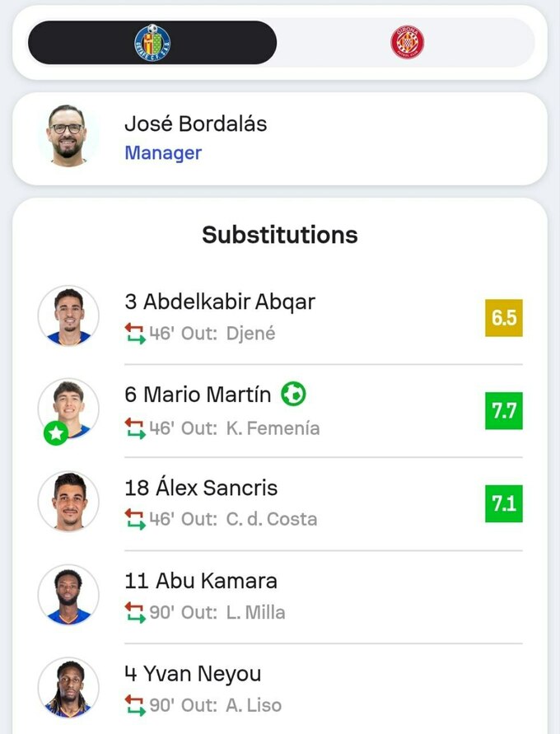Open José Bordalás name entry
The height and width of the screenshot is (734, 560).
click(x=195, y=124)
